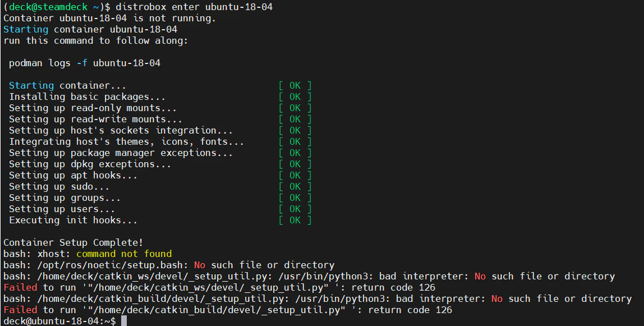
Task: Click the first red 'Failed' word
Action: 20,287
